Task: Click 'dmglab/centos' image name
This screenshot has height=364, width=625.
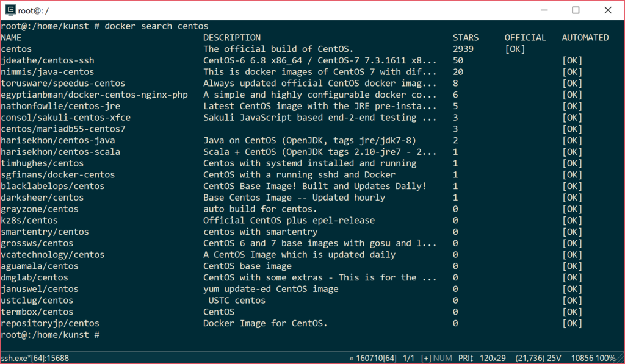Action: [x=35, y=277]
